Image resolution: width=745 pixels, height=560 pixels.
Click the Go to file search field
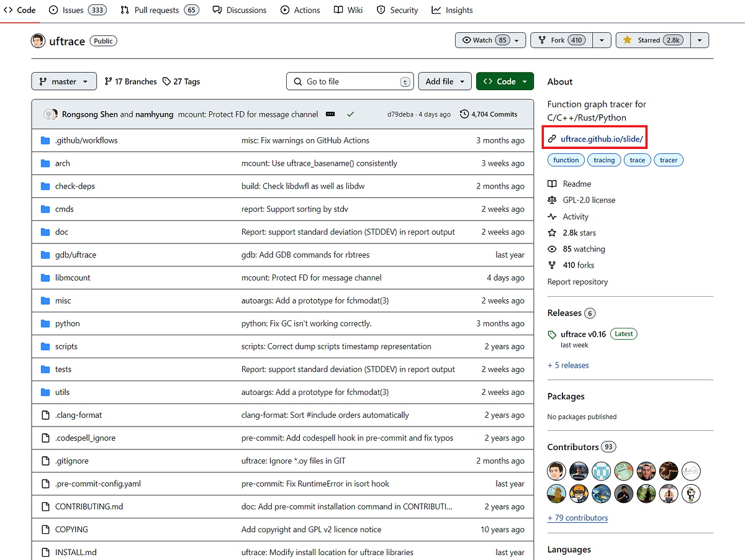[350, 81]
